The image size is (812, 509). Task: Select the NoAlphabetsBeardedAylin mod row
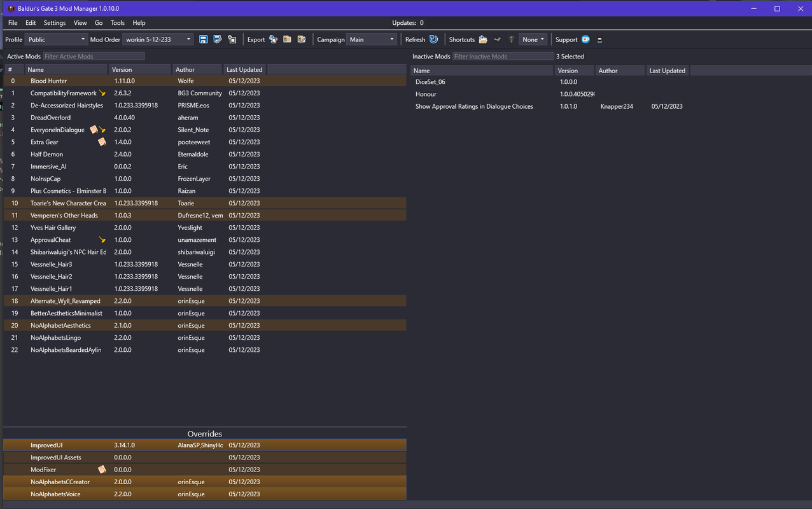click(205, 350)
